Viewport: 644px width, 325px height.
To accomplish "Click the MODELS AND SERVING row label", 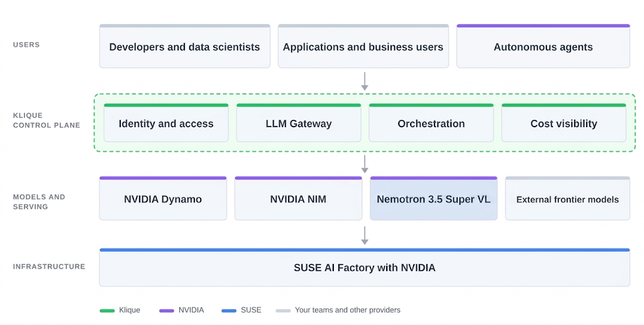I will point(39,202).
